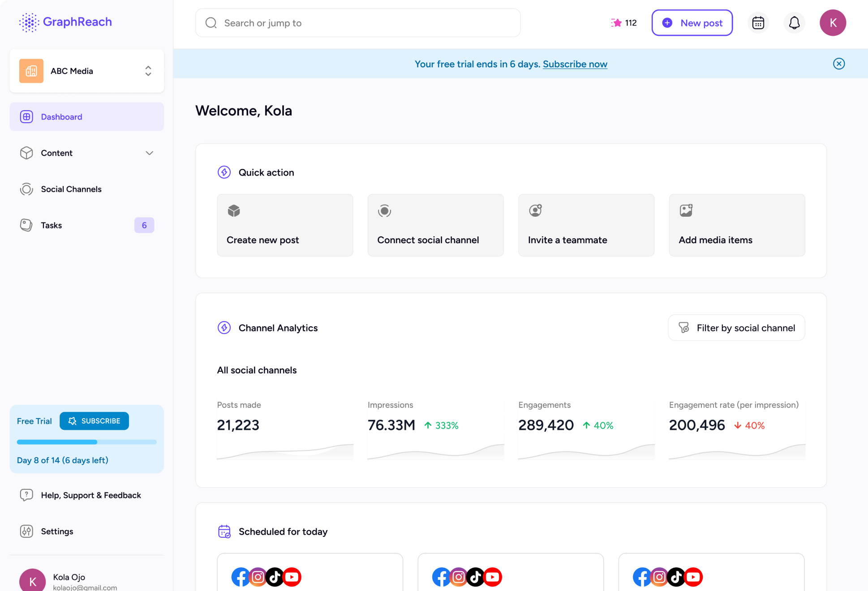
Task: Open notifications bell
Action: click(x=794, y=23)
